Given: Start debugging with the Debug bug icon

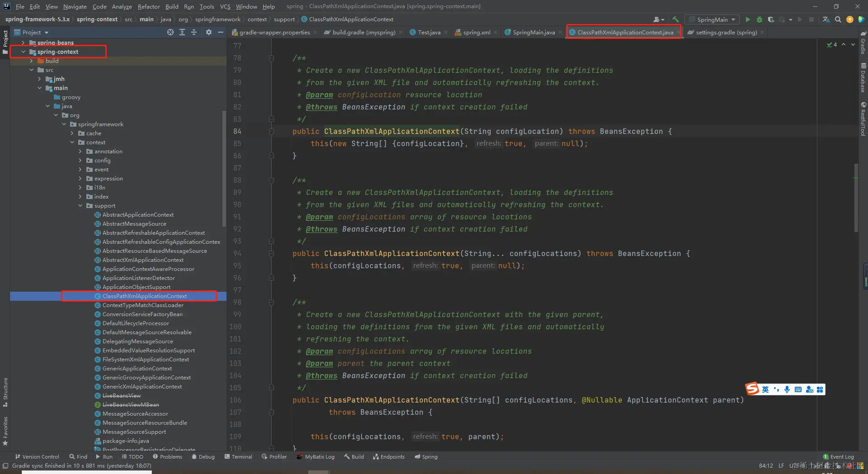Looking at the screenshot, I should tap(759, 19).
